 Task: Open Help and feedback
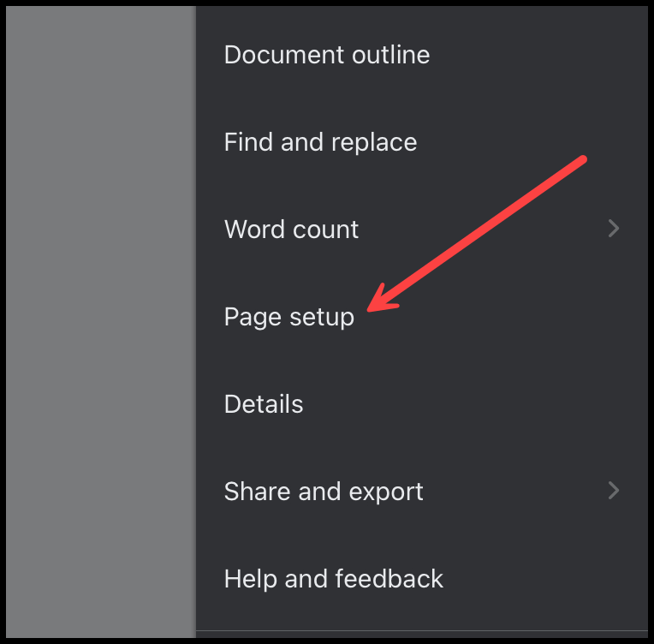[x=422, y=579]
